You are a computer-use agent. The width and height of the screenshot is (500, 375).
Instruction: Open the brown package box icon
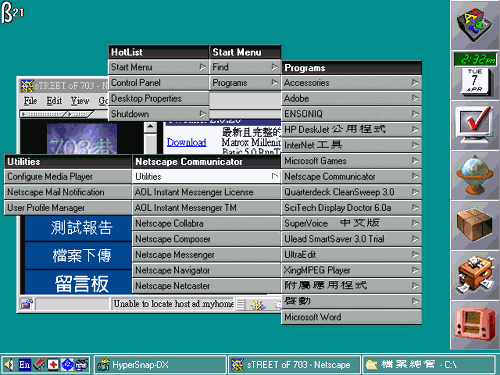coord(475,225)
